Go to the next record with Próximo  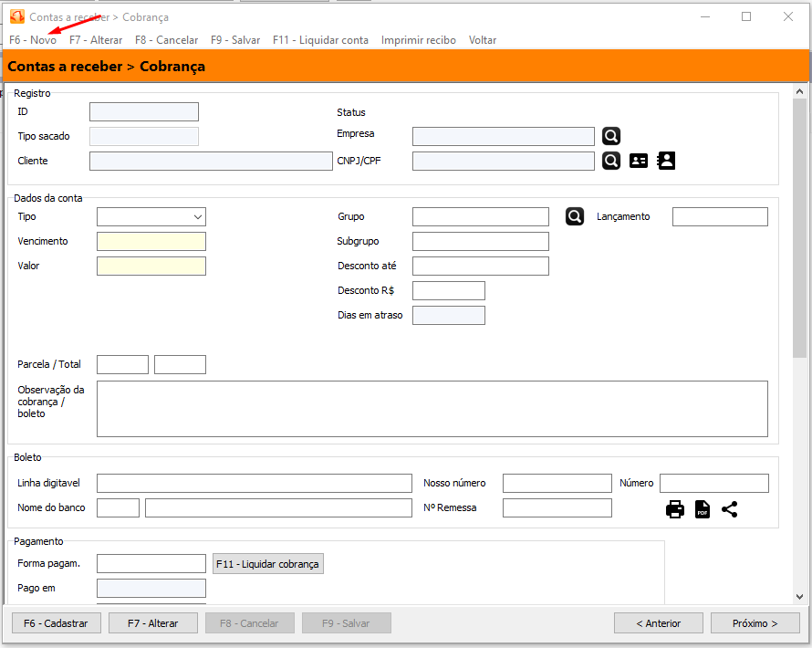[x=755, y=623]
